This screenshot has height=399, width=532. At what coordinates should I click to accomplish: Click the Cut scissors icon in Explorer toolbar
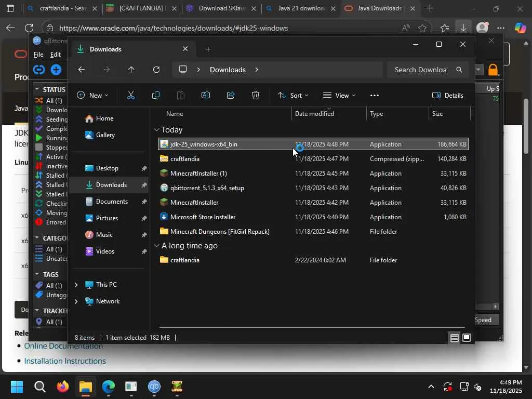pyautogui.click(x=130, y=96)
